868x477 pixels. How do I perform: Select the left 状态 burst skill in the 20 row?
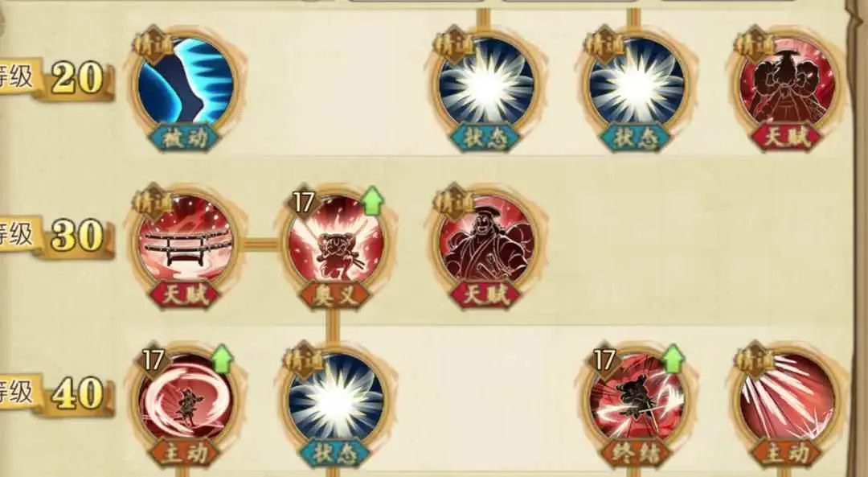[x=486, y=80]
